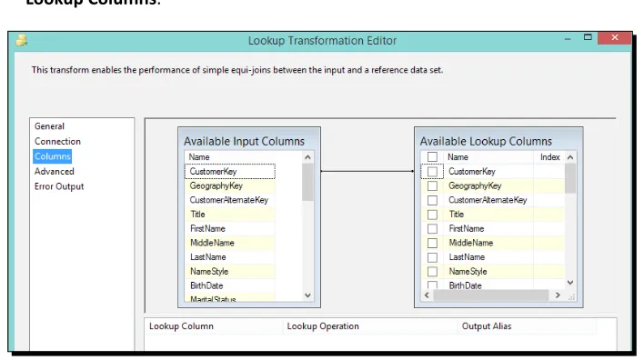644x360 pixels.
Task: Select NameStyle in Available Input Columns
Action: pyautogui.click(x=230, y=271)
